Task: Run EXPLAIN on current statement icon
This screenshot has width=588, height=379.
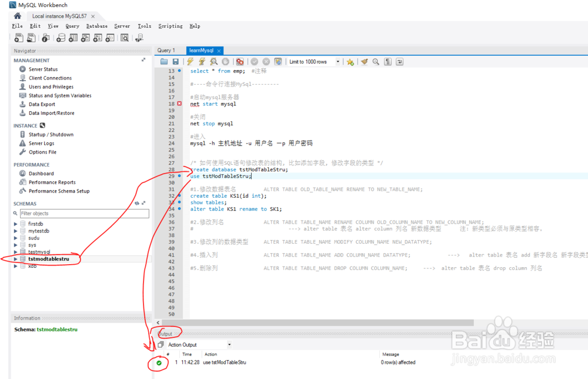Action: 214,62
